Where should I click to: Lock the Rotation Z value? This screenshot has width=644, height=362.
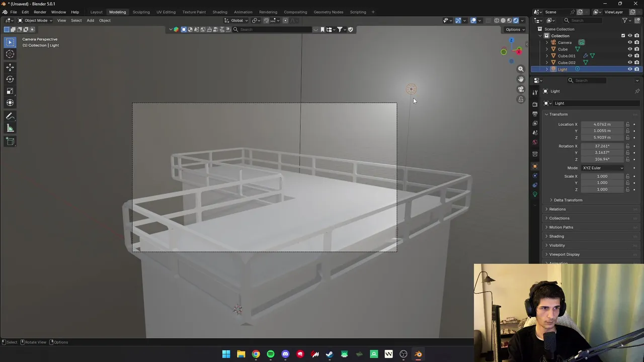point(628,159)
